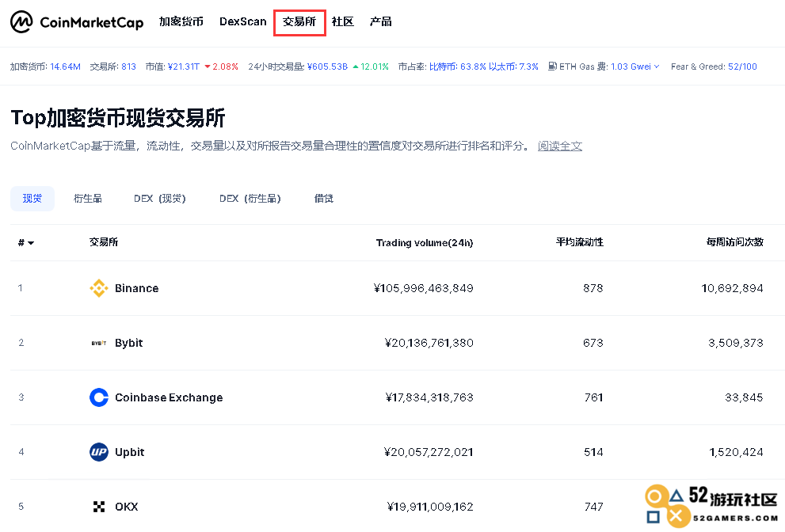The height and width of the screenshot is (532, 785).
Task: Click Coinbase liquidity score 761
Action: point(594,397)
